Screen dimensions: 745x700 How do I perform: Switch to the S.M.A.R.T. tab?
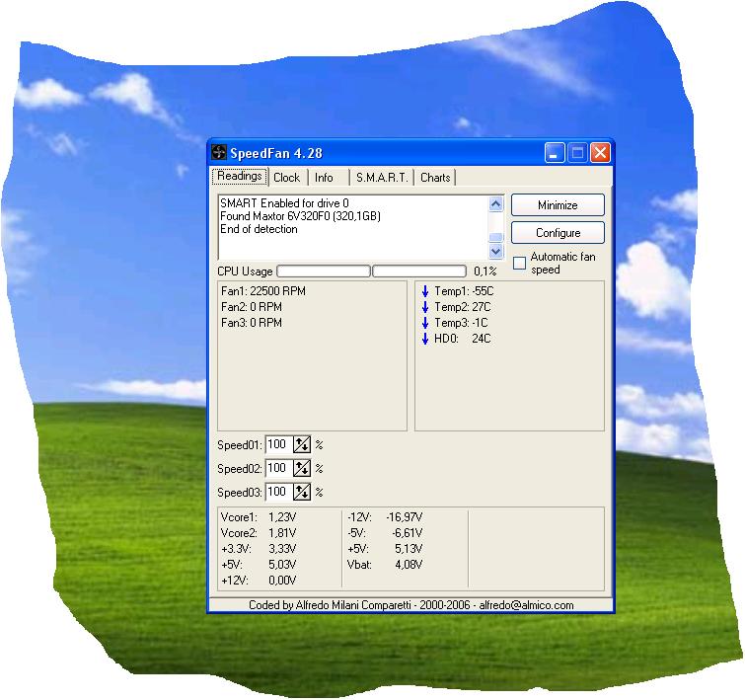382,178
